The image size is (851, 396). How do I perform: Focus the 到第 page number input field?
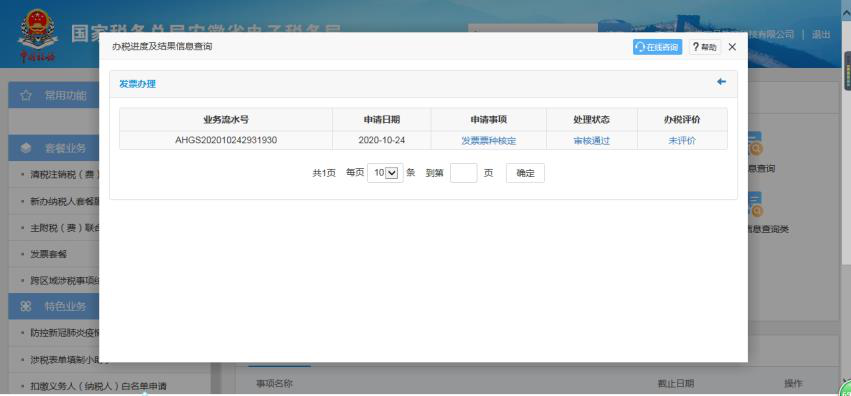463,173
